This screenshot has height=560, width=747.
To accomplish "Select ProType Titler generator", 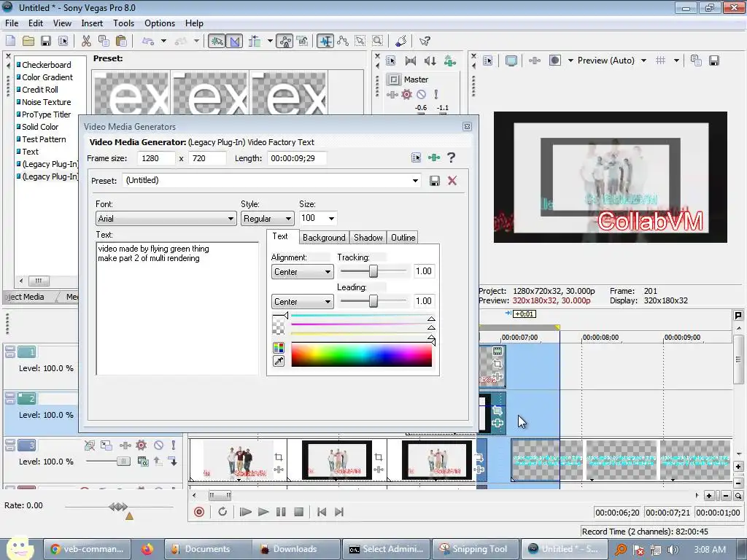I will pyautogui.click(x=46, y=114).
